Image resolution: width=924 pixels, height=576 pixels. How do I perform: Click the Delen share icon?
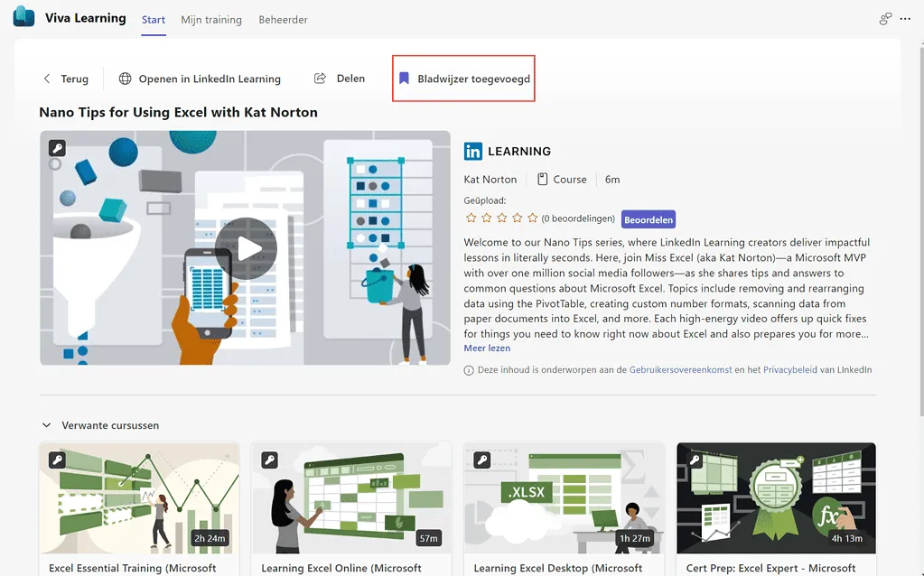tap(320, 79)
